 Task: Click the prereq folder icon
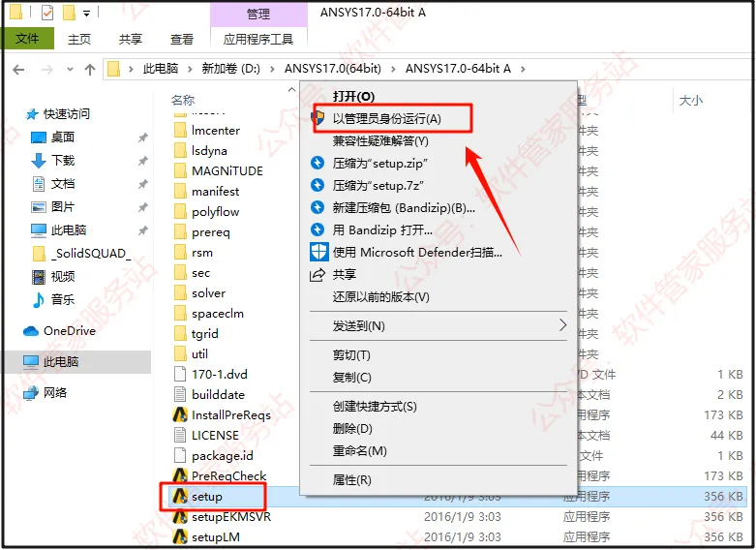click(x=180, y=232)
